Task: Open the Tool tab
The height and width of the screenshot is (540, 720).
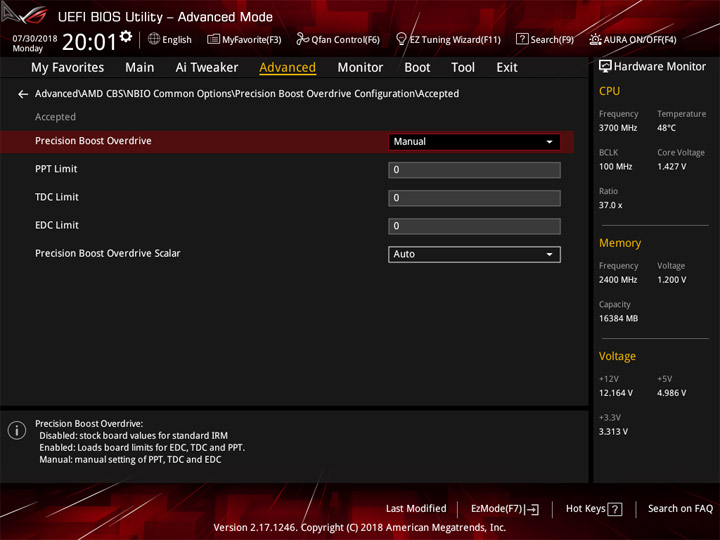Action: [x=463, y=68]
